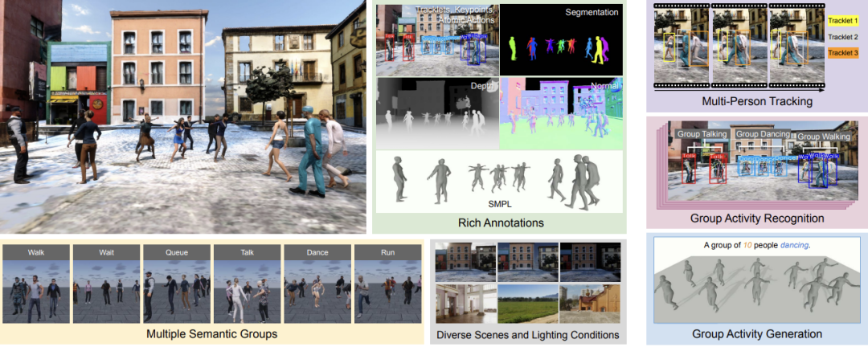Open the Segmentation annotation image
868x347 pixels.
coord(559,40)
